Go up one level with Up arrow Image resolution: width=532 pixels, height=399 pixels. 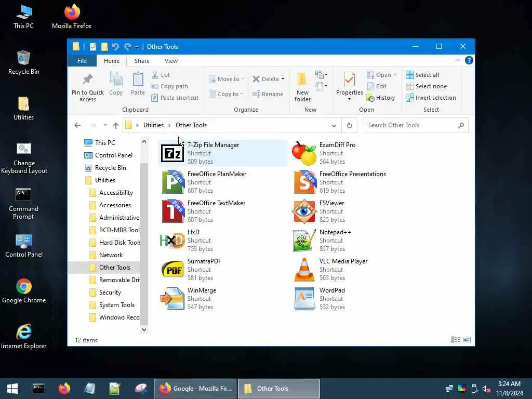point(116,126)
